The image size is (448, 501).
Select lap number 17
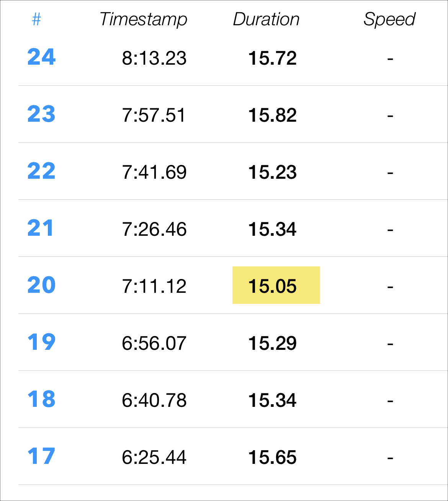pos(41,456)
